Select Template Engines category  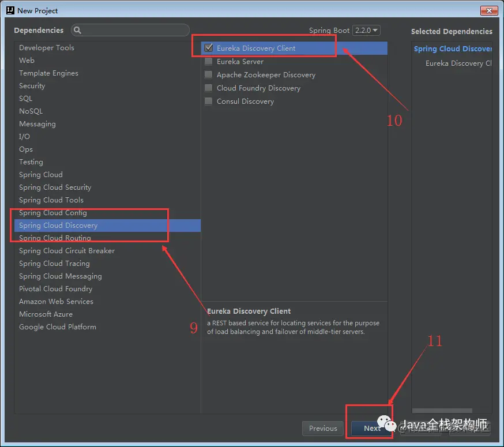[x=107, y=73]
